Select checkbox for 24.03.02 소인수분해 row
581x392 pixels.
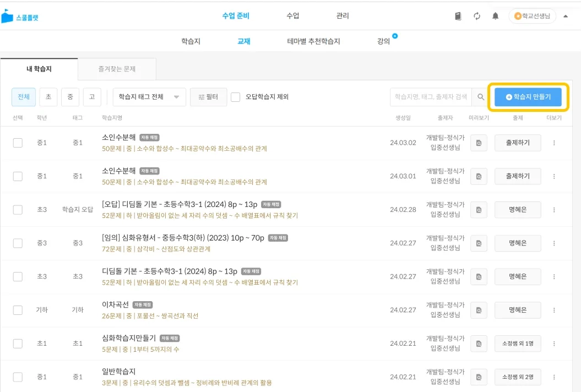(18, 143)
